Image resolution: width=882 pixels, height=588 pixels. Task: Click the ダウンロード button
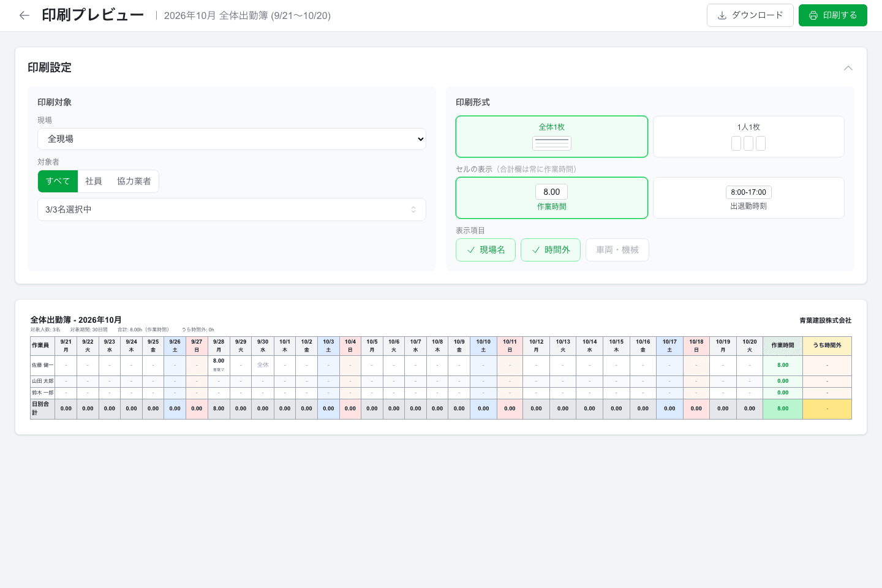(x=750, y=15)
